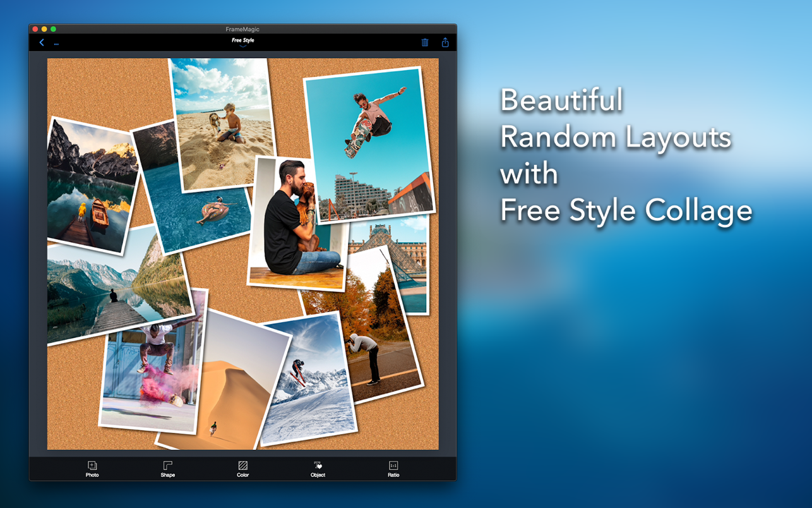Open the Object tool
Viewport: 812px width, 508px height.
pyautogui.click(x=318, y=469)
